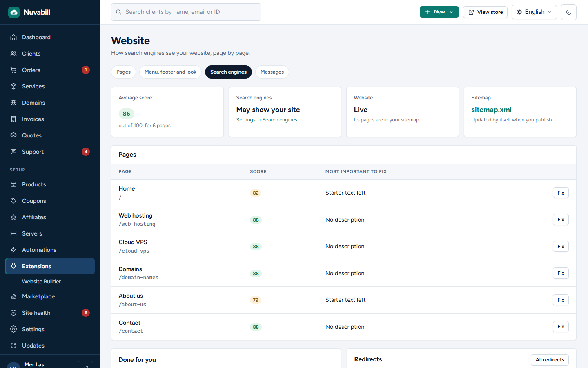Open Settings via its gear icon
This screenshot has height=368, width=588.
click(13, 329)
